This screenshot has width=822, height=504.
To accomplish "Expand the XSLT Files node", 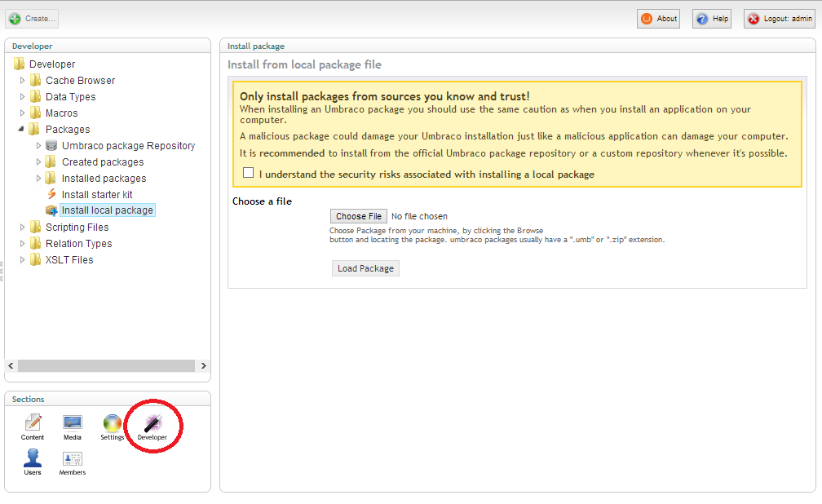I will tap(22, 259).
